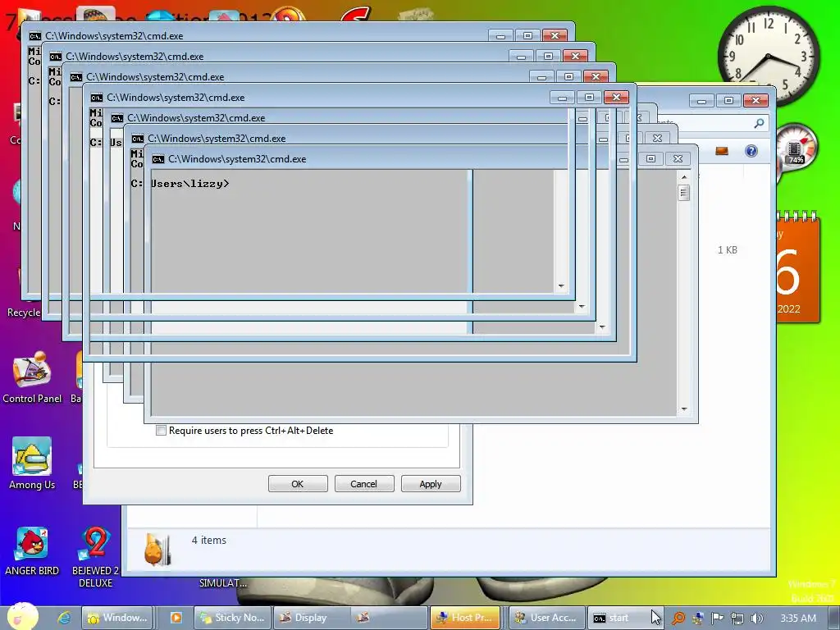The width and height of the screenshot is (840, 630).
Task: Select the ANGER BIRD desktop icon
Action: pos(32,550)
